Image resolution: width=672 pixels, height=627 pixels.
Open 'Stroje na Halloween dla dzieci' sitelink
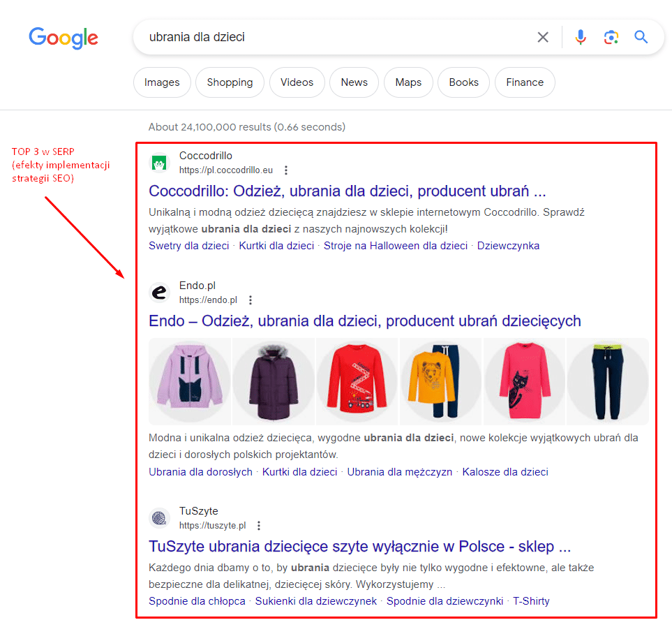pos(396,246)
